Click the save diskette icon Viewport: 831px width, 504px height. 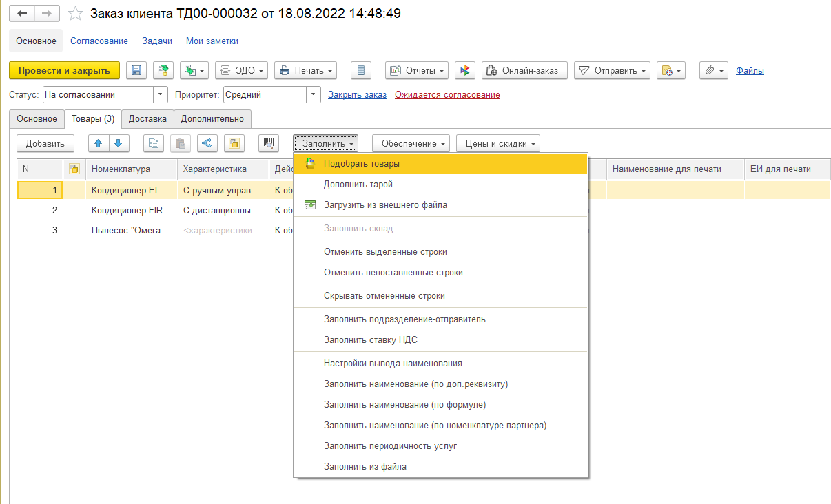[x=136, y=70]
